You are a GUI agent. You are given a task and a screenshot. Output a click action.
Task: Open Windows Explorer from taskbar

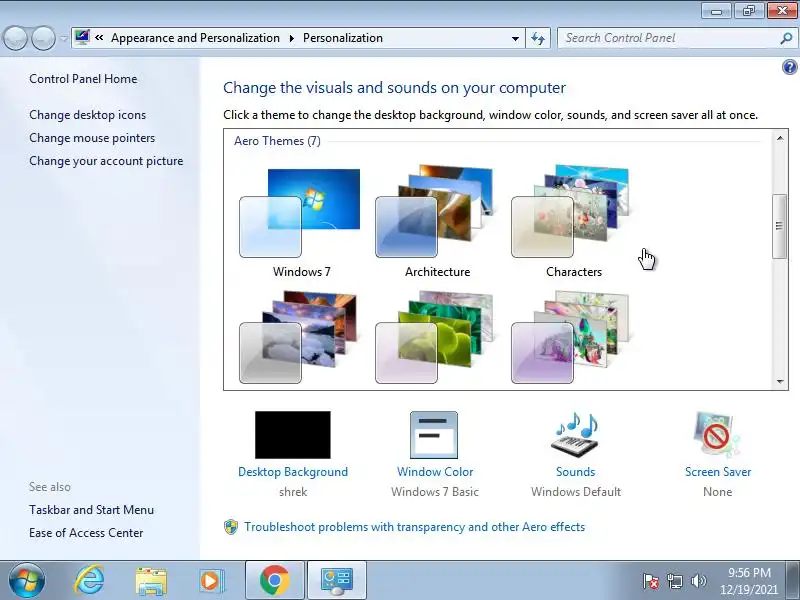point(151,581)
